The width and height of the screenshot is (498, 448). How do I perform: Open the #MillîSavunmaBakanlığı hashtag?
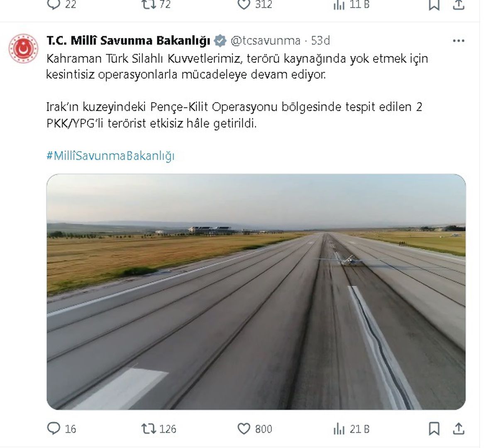110,156
